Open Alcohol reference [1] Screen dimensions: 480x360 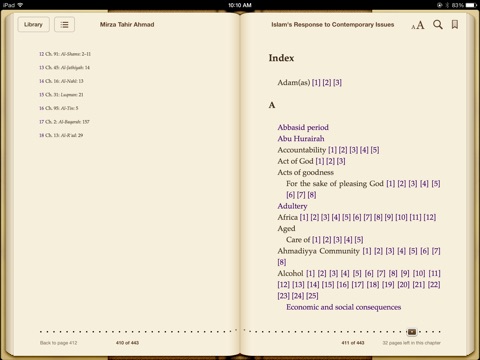310,273
